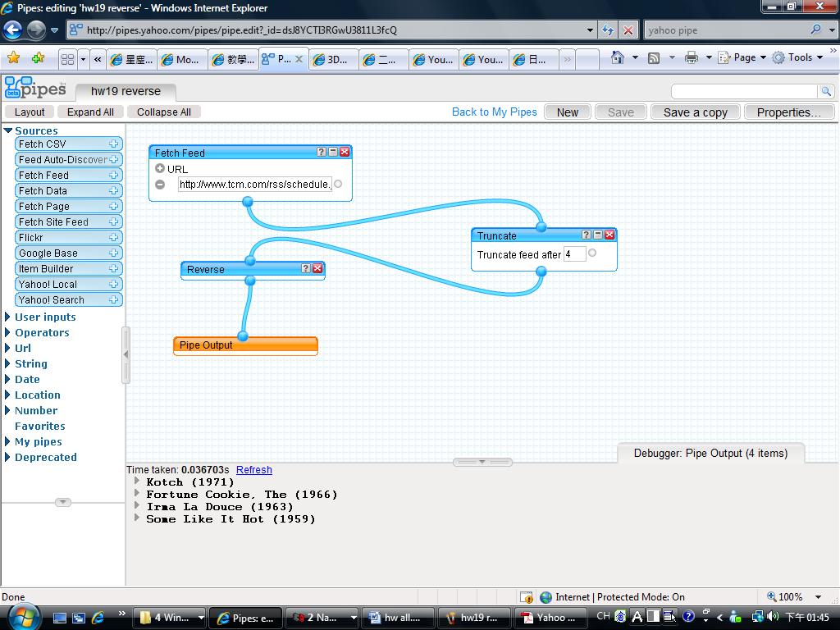
Task: Expand the My pipes category
Action: [7, 441]
